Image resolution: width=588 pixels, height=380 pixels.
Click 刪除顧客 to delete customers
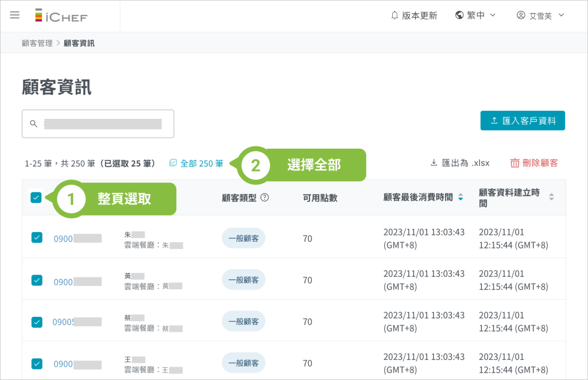point(534,163)
